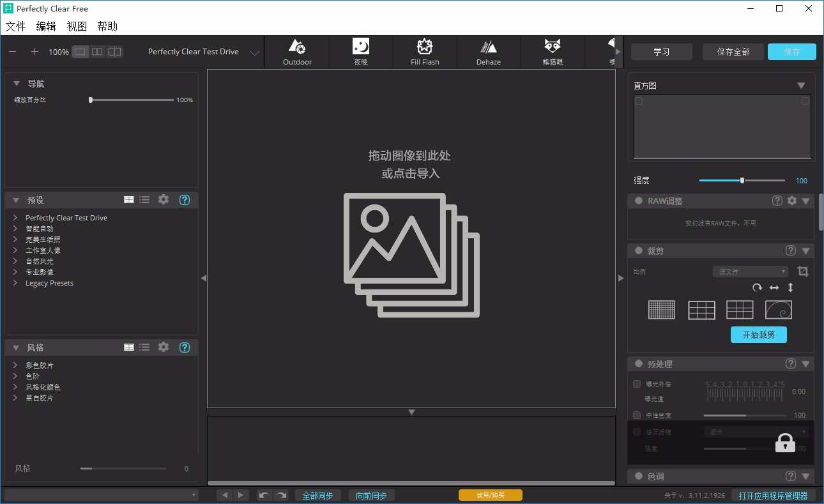Screen dimensions: 824x504
Task: Flip the image vertically
Action: click(x=790, y=287)
